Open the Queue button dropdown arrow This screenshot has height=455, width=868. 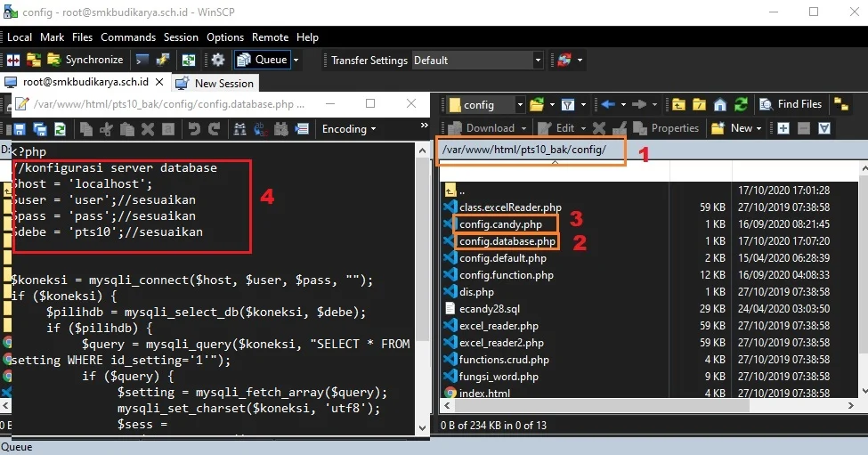tap(296, 60)
